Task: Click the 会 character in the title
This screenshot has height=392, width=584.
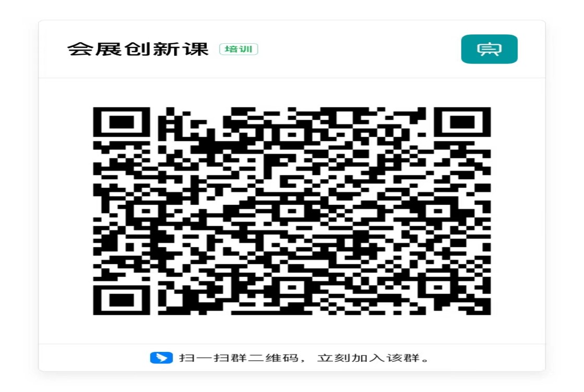Action: 80,49
